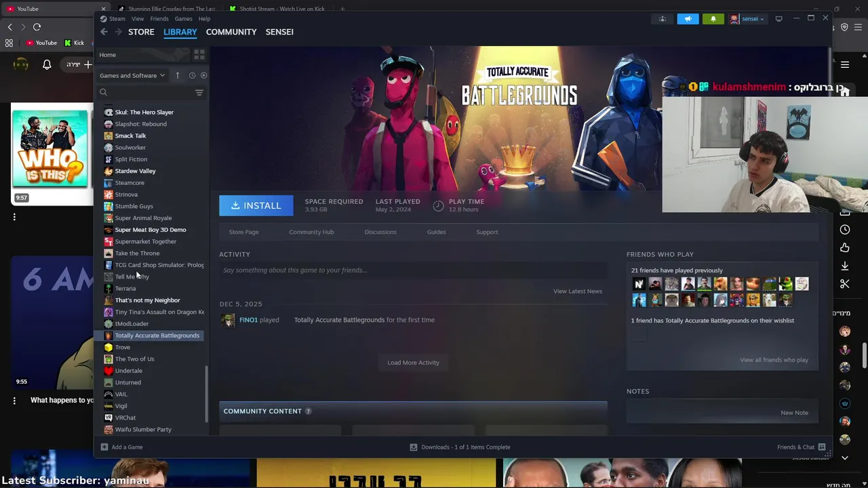Expand Games and Software filter dropdown
Viewport: 868px width, 488px height.
coord(132,75)
